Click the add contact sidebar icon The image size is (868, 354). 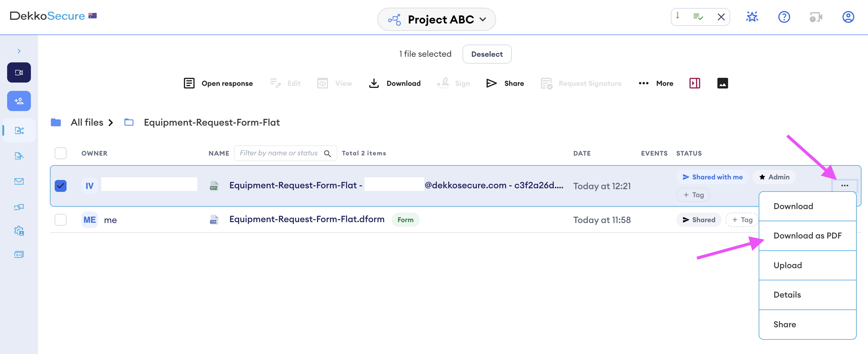[x=19, y=101]
